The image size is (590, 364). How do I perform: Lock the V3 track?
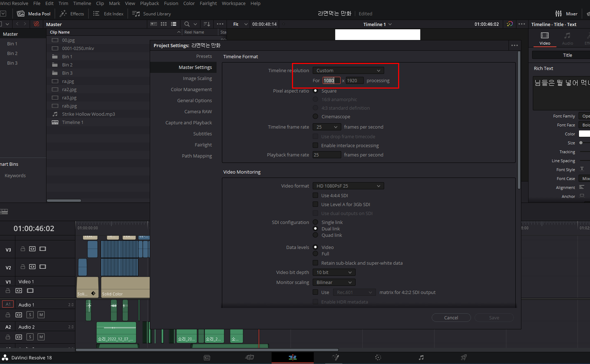(x=23, y=249)
